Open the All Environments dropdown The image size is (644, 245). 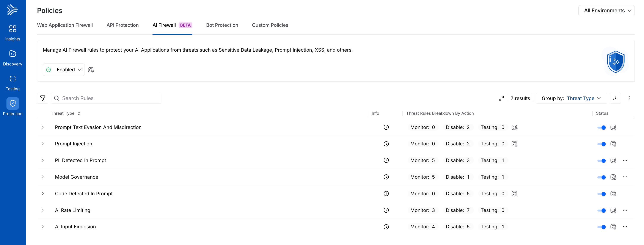pos(606,11)
